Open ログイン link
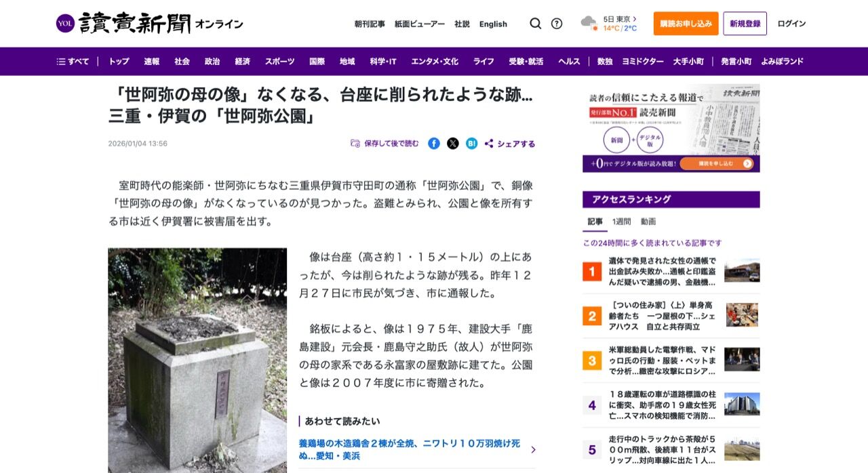 point(791,24)
